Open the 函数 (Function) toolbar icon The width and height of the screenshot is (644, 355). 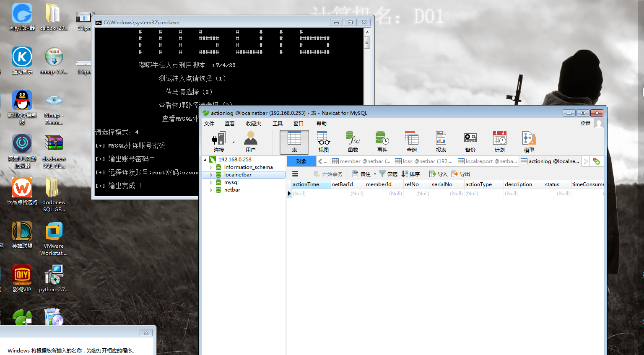click(353, 142)
